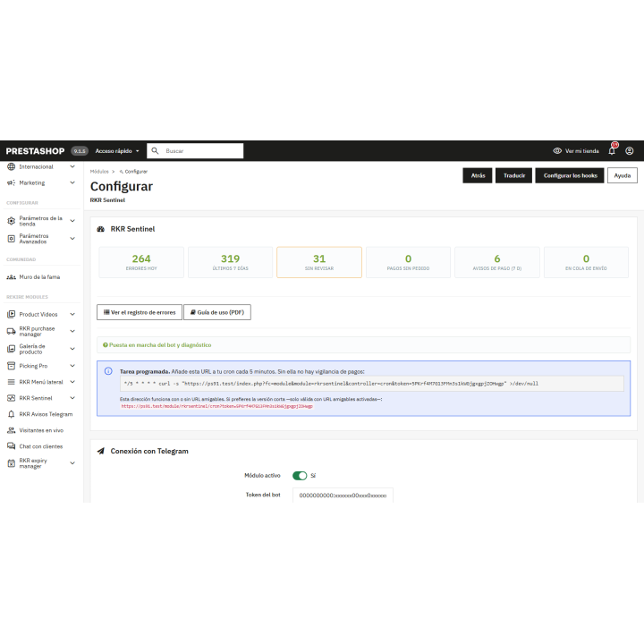
Task: Expand Parámetros de la tienda chevron
Action: click(x=72, y=221)
